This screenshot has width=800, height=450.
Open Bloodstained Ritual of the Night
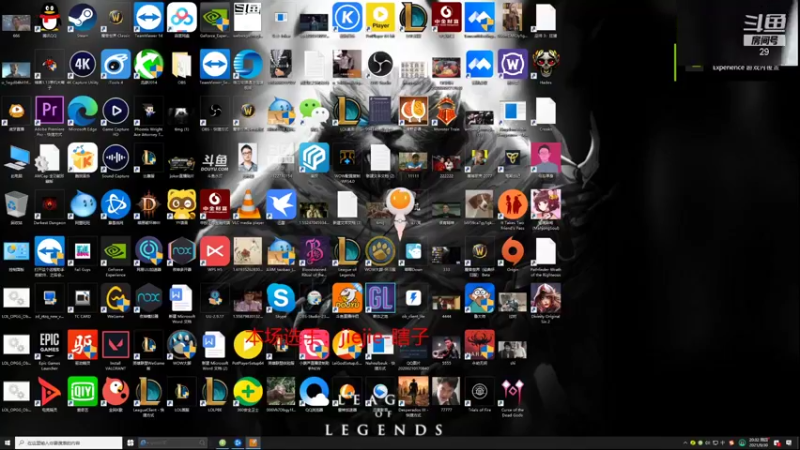tap(313, 252)
